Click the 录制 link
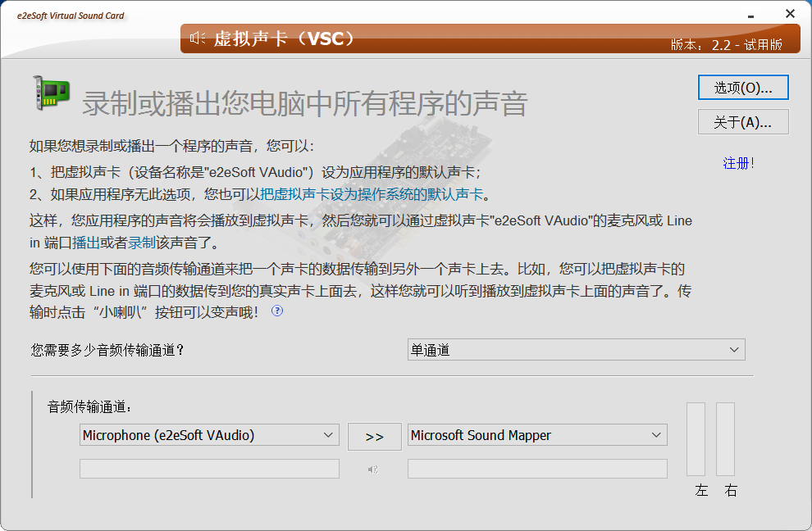This screenshot has width=812, height=531. pos(142,243)
